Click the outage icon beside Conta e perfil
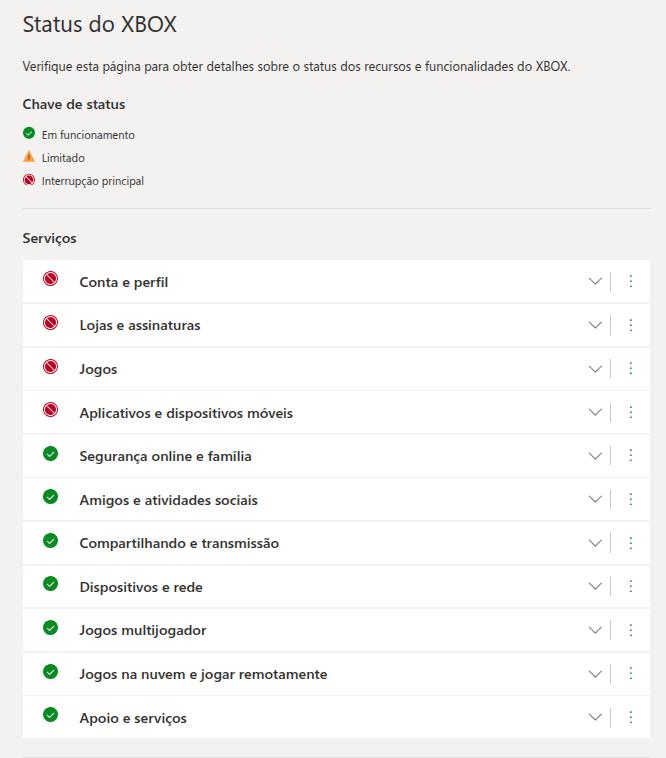 50,279
